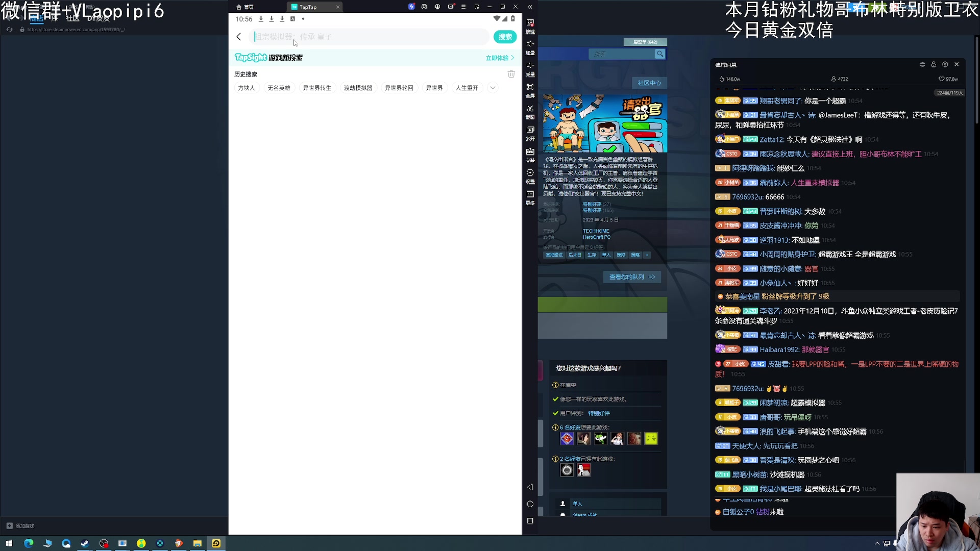Open the 特别好评 user review link
The height and width of the screenshot is (551, 980).
point(599,413)
